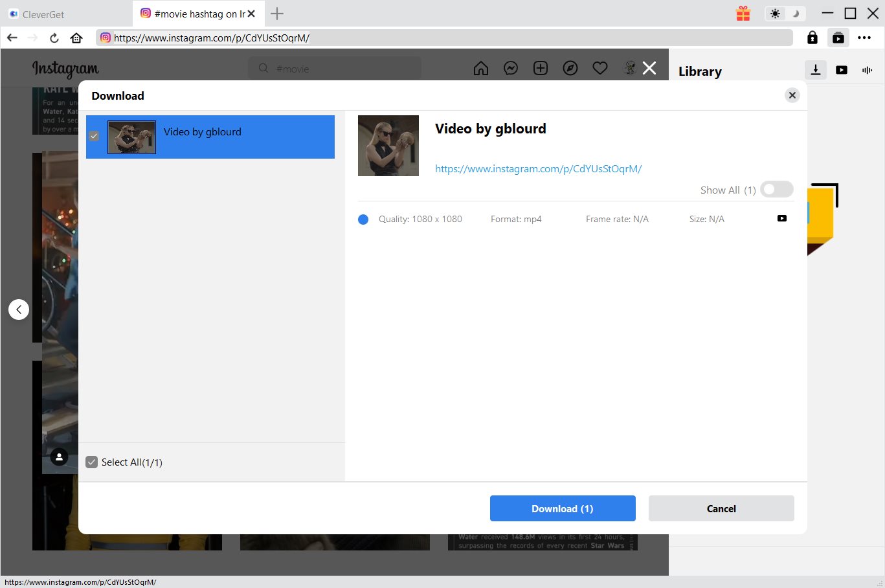The width and height of the screenshot is (885, 588).
Task: Show the downloading tab in Library
Action: (815, 70)
